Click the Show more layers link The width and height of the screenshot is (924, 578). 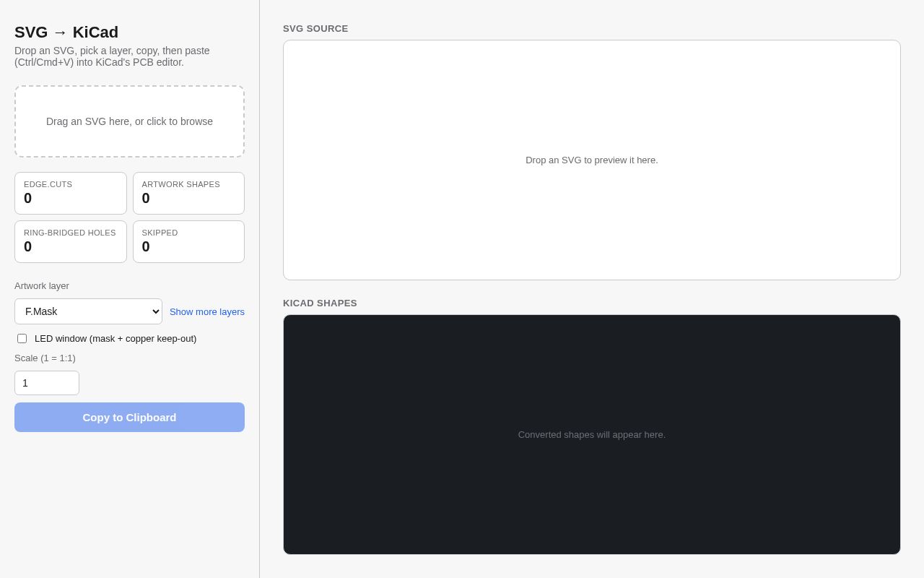tap(207, 312)
